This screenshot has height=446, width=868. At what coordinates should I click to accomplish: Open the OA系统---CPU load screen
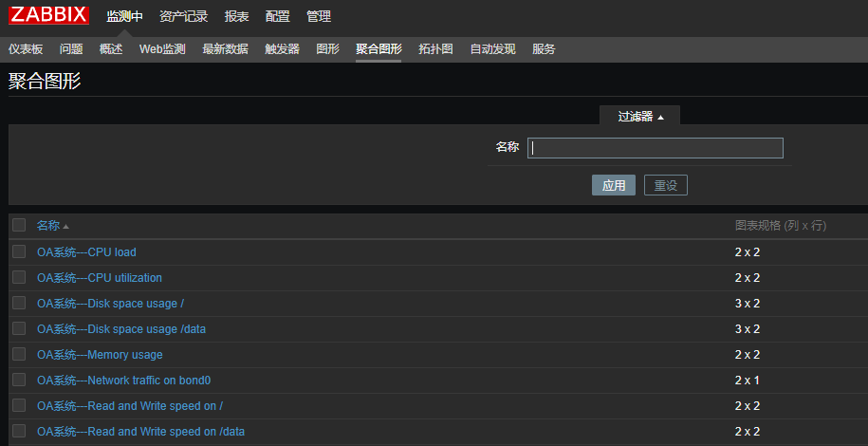(86, 252)
